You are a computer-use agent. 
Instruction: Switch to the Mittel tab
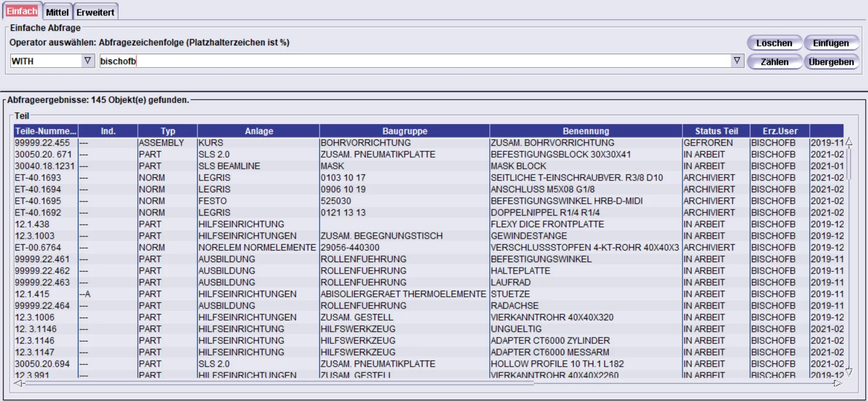pyautogui.click(x=57, y=12)
